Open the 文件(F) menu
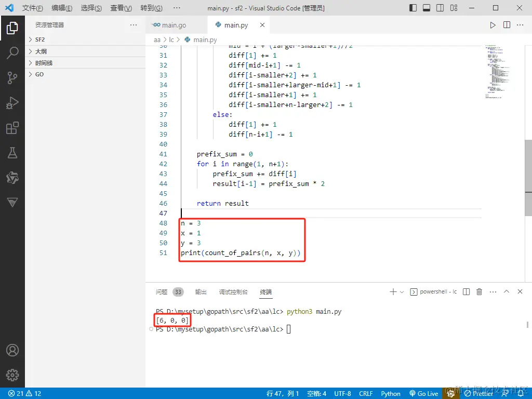Viewport: 532px width, 399px height. (x=33, y=8)
